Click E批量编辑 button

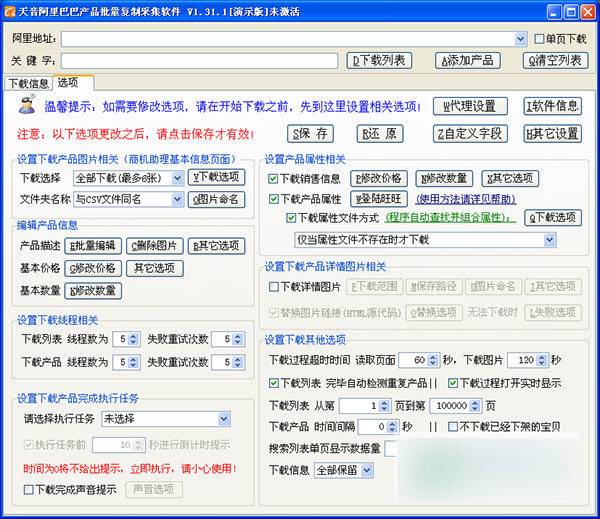(x=93, y=246)
